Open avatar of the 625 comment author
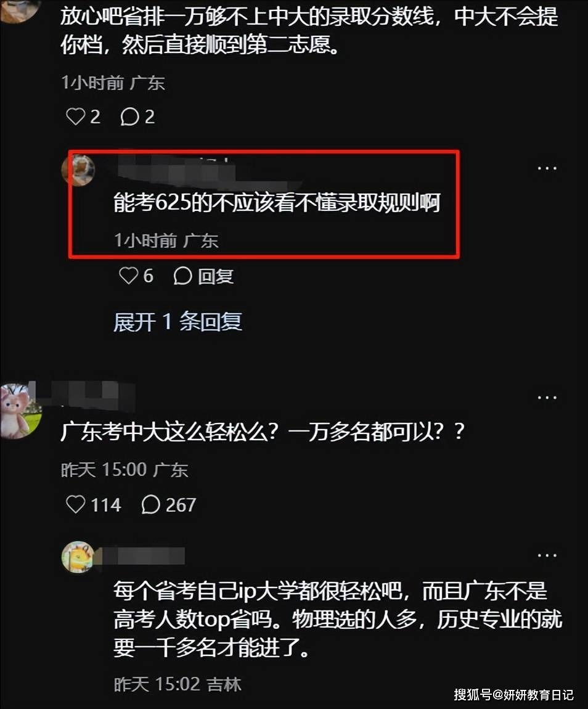Screen dimensions: 588x709 [x=79, y=170]
